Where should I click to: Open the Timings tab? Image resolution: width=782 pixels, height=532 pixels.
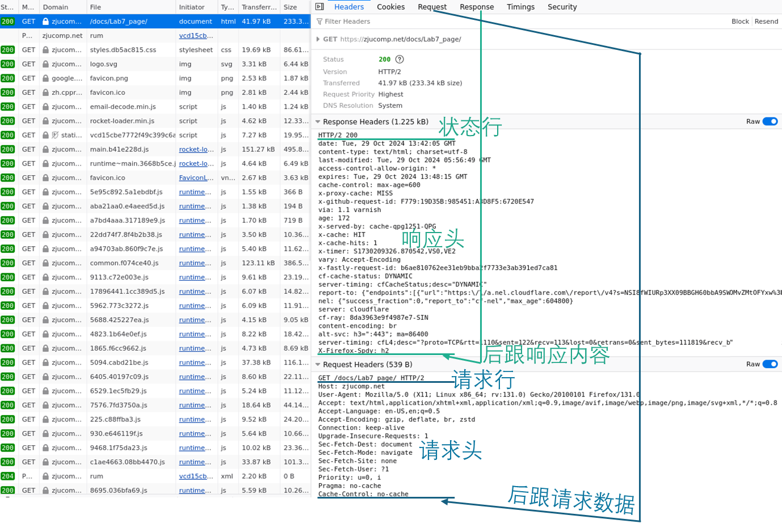[x=520, y=7]
